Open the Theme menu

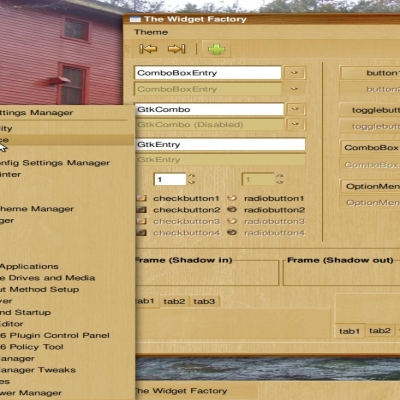[151, 32]
